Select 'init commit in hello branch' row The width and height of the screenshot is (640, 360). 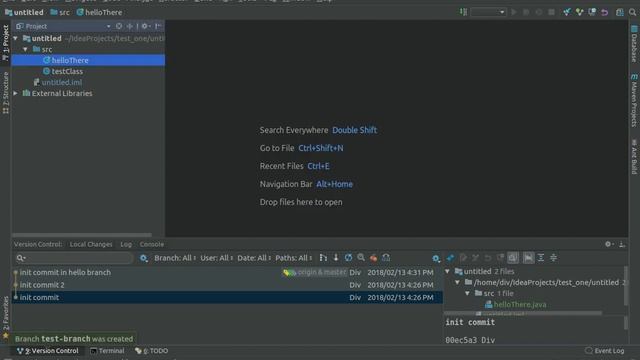pyautogui.click(x=227, y=273)
